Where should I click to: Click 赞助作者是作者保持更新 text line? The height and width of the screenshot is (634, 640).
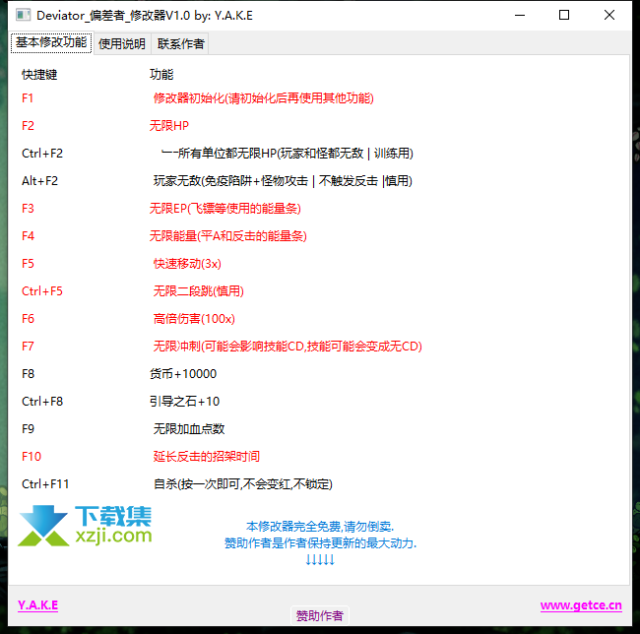click(x=320, y=543)
